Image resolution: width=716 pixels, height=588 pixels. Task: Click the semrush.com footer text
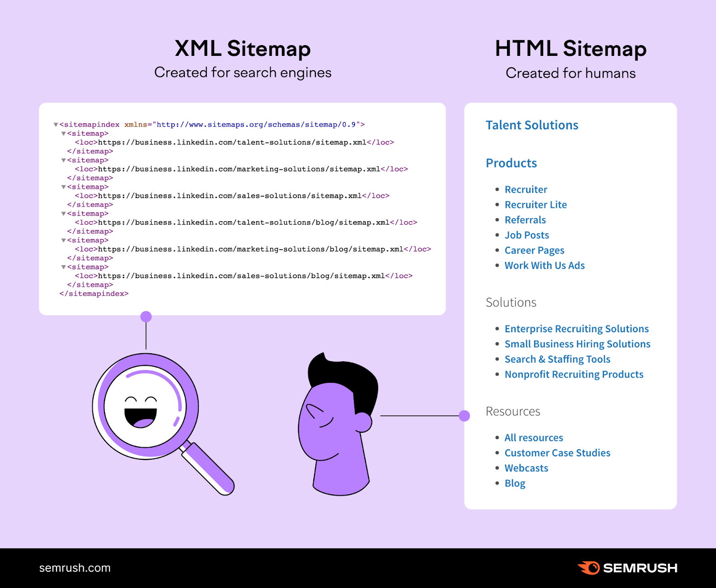pyautogui.click(x=74, y=567)
